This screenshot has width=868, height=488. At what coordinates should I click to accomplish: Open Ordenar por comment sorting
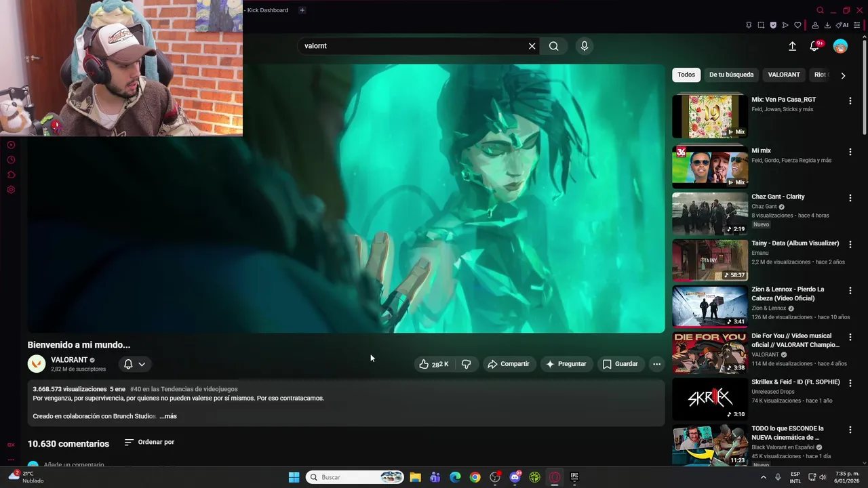pyautogui.click(x=149, y=442)
